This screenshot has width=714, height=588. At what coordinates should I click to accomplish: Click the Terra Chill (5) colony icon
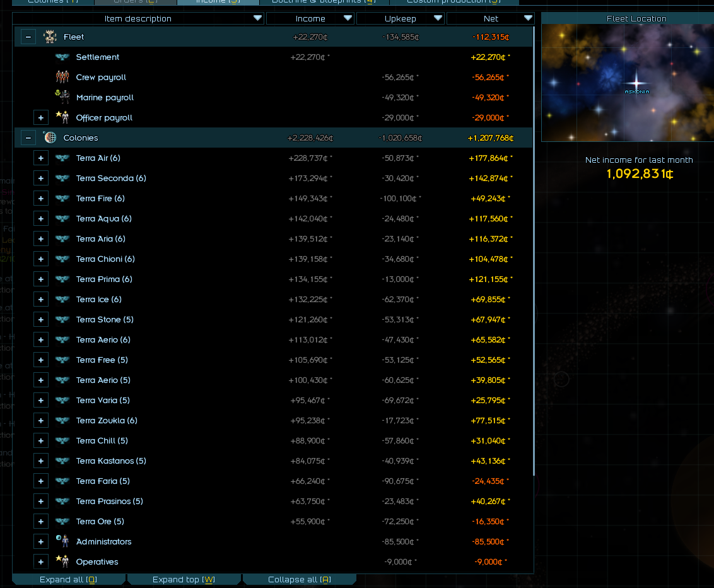pos(62,440)
